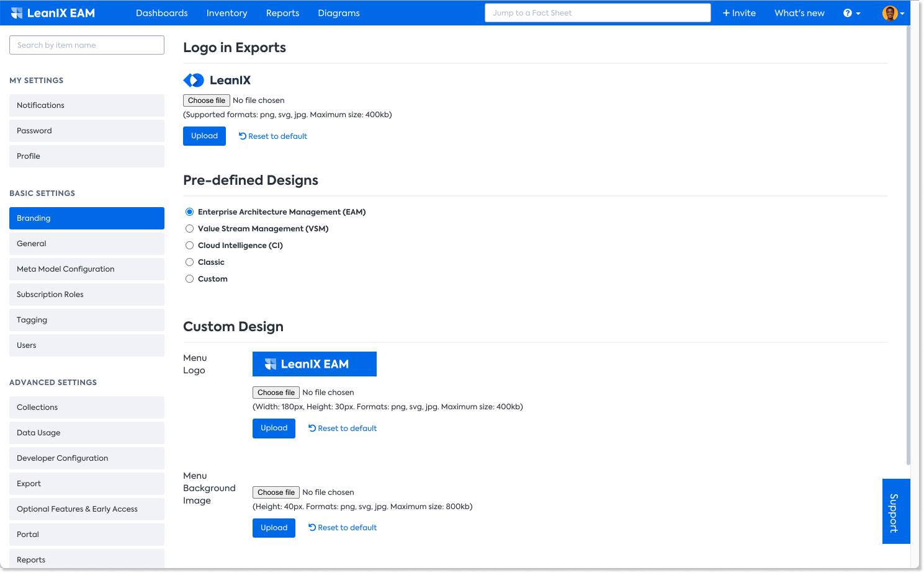
Task: Click the LeanIX logo preview in exports
Action: coord(217,80)
